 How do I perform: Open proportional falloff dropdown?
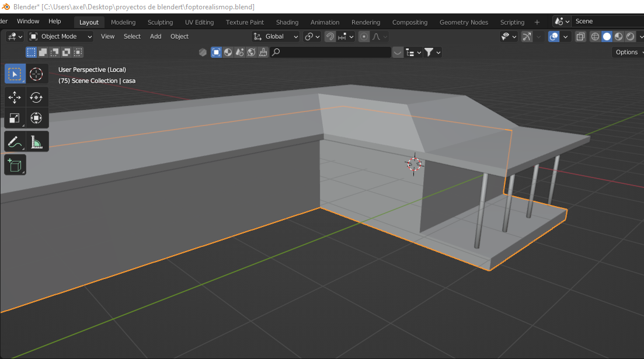click(380, 37)
